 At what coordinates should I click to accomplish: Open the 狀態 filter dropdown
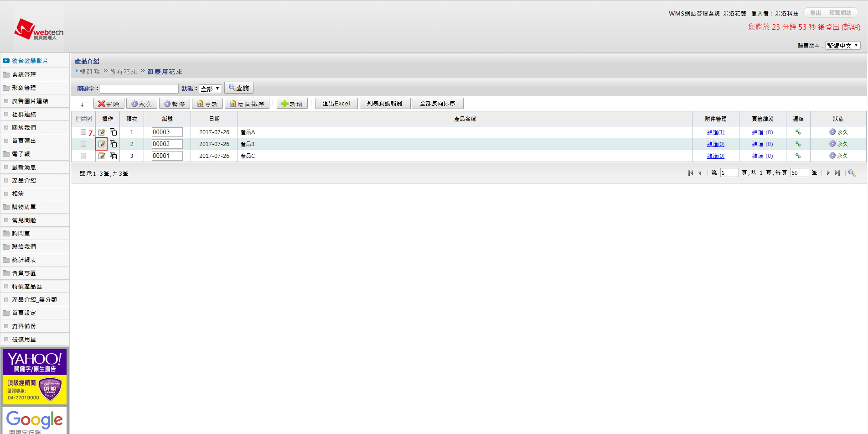(210, 89)
